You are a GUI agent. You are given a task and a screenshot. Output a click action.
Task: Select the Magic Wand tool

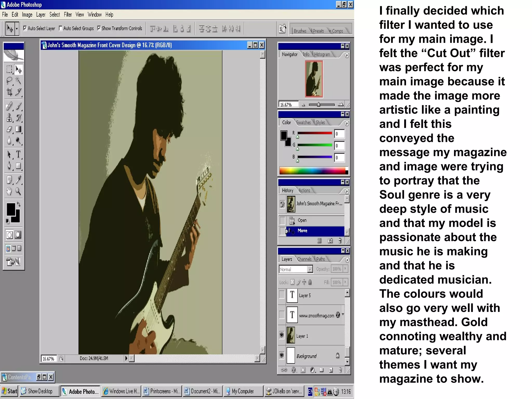(x=18, y=81)
